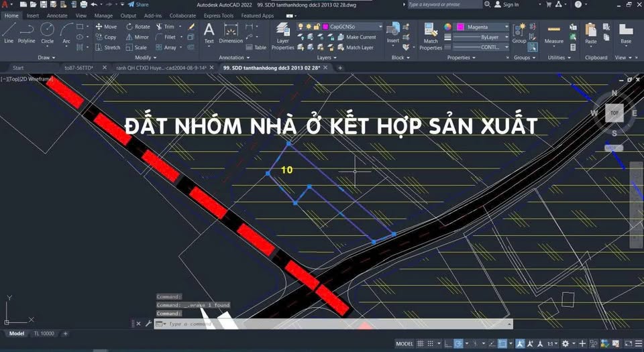Pick the Polyline tool in Draw panel
The image size is (644, 352).
pyautogui.click(x=27, y=32)
